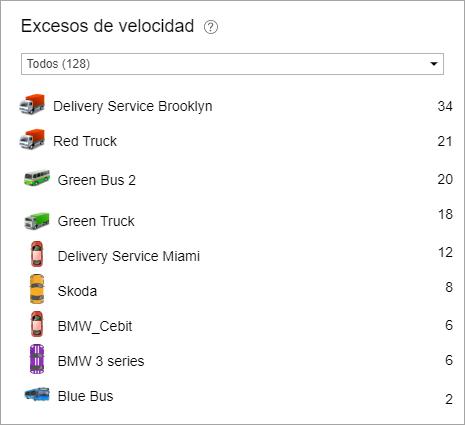This screenshot has width=465, height=425.
Task: Click the purple BMW 3 series icon
Action: (37, 359)
